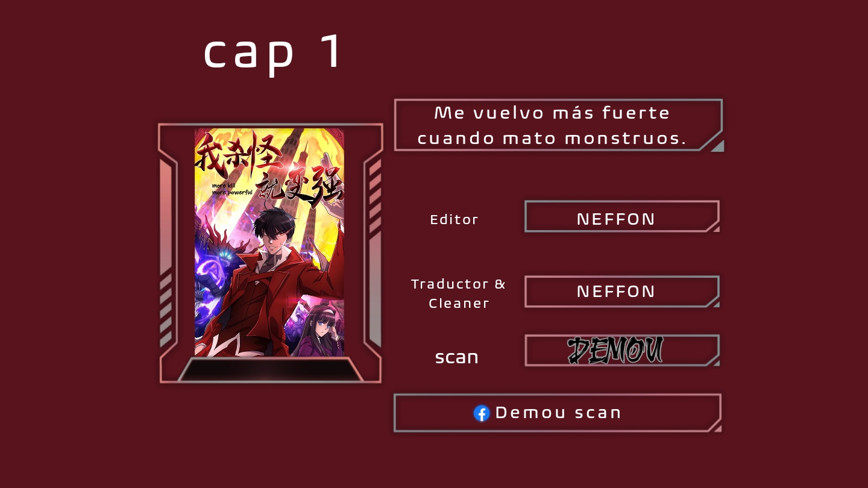Click the 'cap 1' chapter heading

pos(273,53)
